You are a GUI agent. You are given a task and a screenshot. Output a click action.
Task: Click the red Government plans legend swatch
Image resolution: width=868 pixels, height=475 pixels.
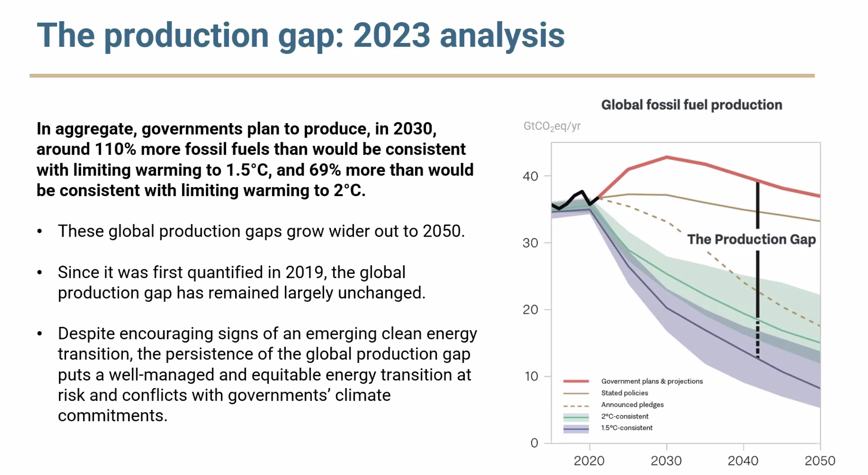576,381
